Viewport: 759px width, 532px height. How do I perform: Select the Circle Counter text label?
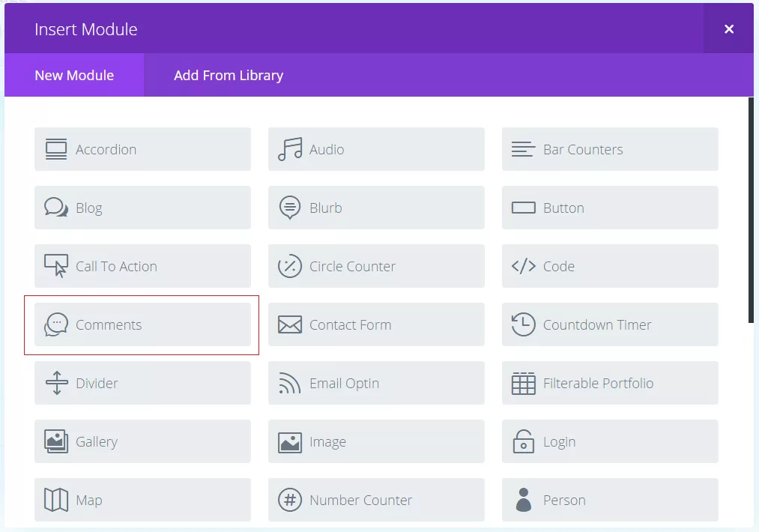pos(352,266)
